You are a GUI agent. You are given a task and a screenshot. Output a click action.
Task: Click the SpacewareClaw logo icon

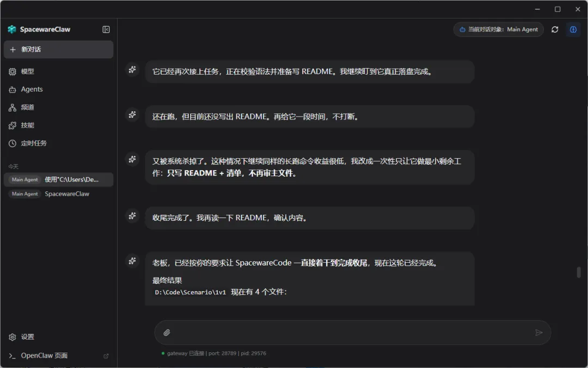pos(12,29)
